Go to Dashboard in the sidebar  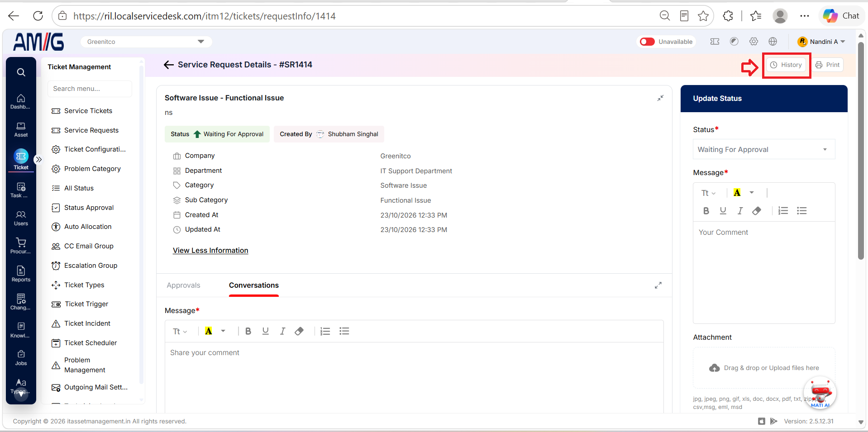click(21, 102)
